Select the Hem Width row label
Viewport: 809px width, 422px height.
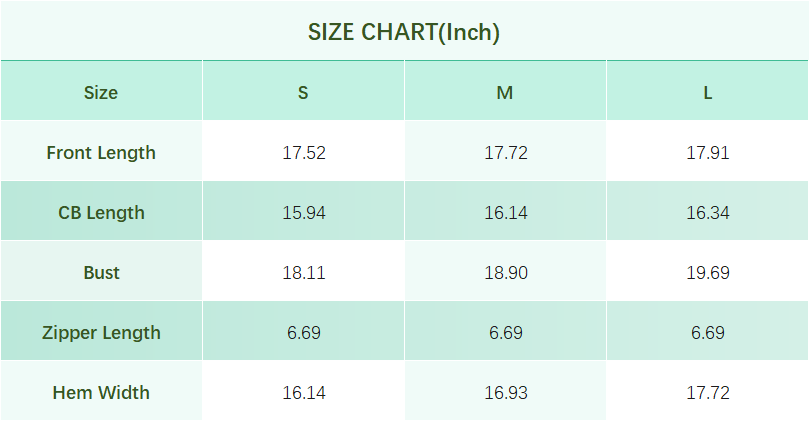pyautogui.click(x=101, y=393)
